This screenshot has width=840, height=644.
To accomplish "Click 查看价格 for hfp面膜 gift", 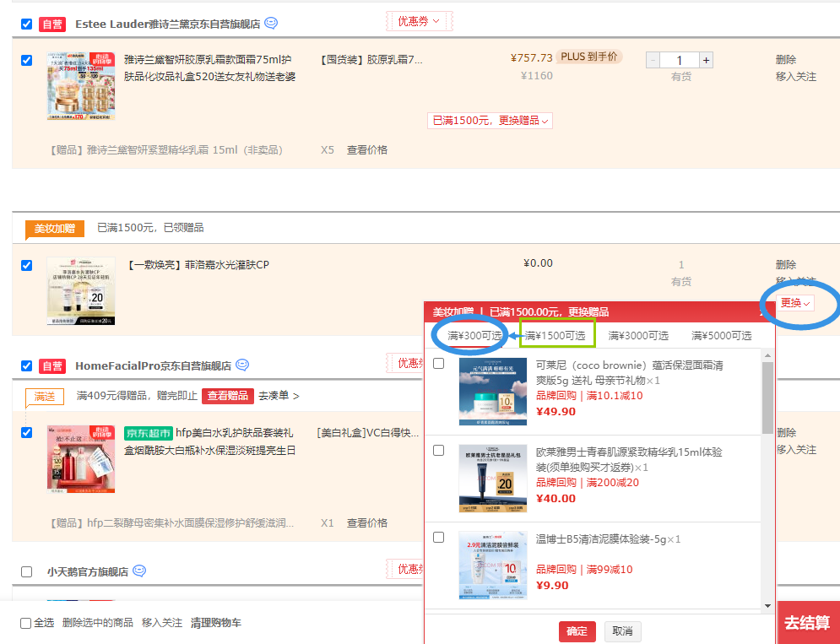I will pos(367,523).
